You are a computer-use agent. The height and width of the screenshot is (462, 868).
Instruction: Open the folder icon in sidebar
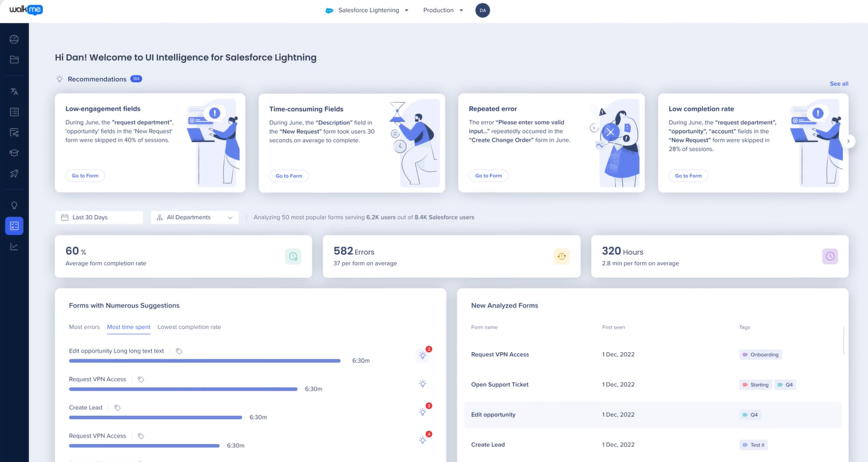[x=14, y=60]
